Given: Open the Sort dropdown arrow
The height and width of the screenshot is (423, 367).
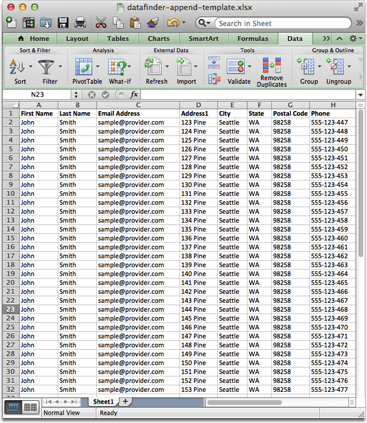Looking at the screenshot, I should 31,66.
